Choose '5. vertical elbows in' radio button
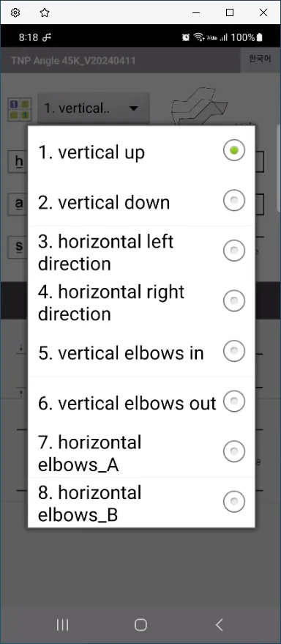This screenshot has width=281, height=644. pyautogui.click(x=234, y=351)
